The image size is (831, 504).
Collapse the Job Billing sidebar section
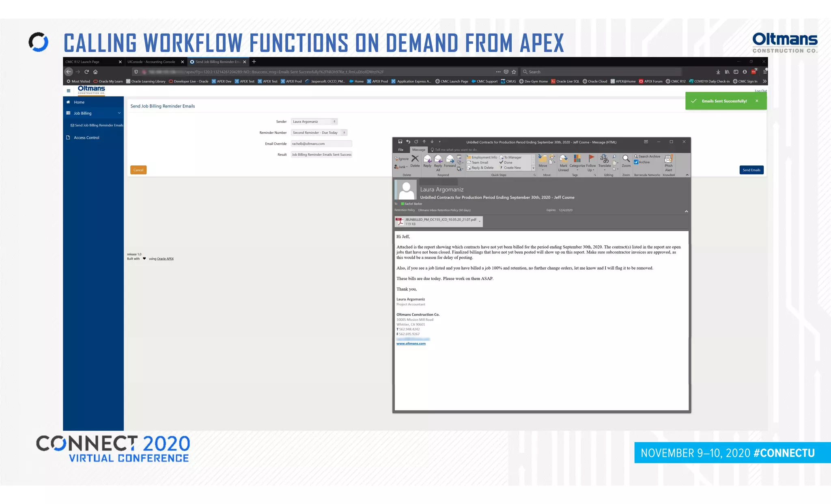click(119, 113)
